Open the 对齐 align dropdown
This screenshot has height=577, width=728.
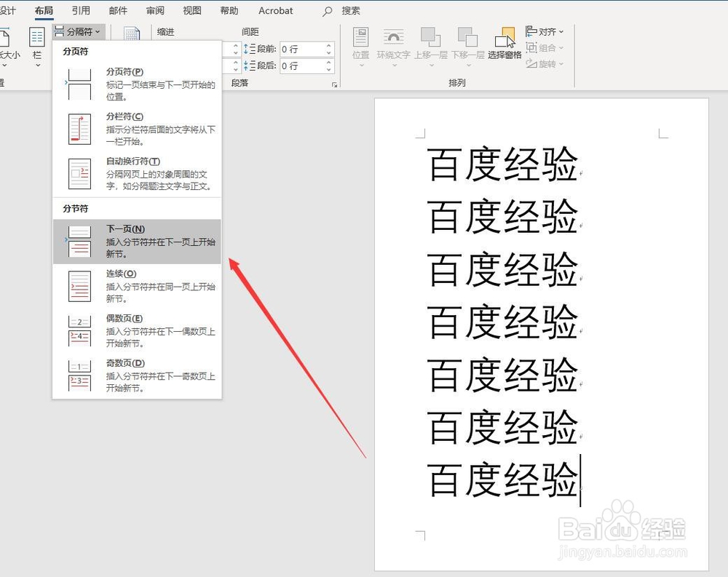[x=545, y=31]
